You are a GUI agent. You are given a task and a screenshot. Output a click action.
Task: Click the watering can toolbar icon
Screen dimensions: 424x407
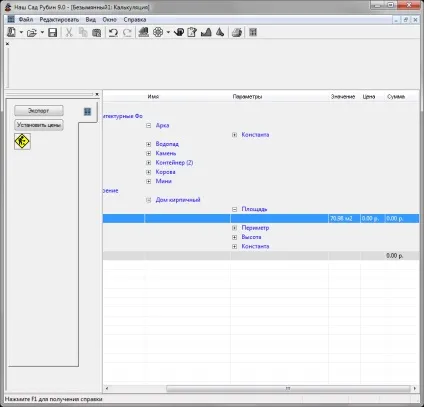tap(179, 32)
